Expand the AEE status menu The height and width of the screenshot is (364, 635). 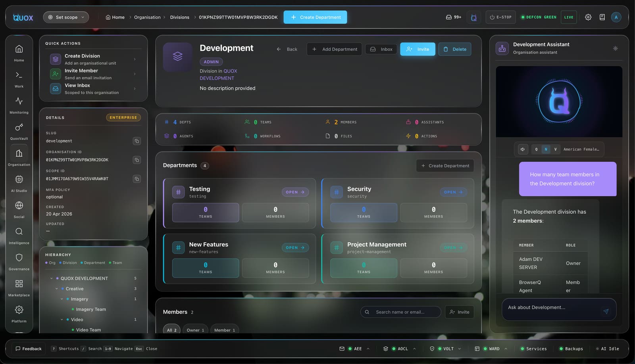click(x=354, y=349)
